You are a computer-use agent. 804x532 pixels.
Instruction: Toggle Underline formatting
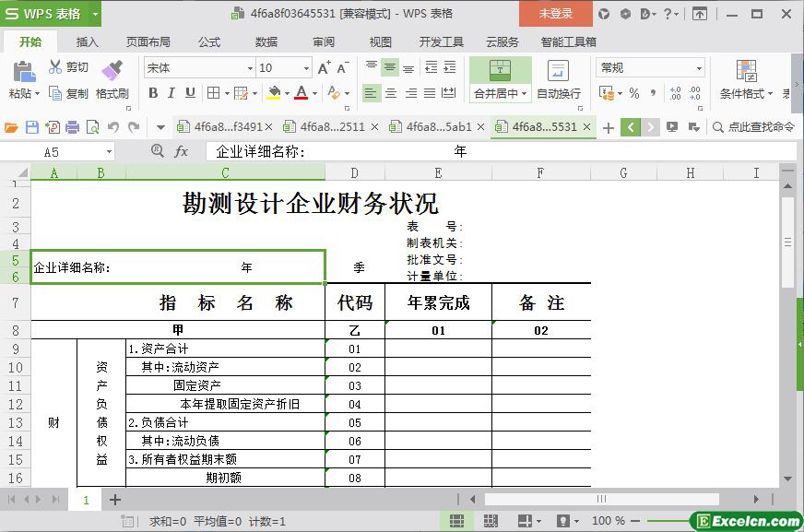coord(190,93)
